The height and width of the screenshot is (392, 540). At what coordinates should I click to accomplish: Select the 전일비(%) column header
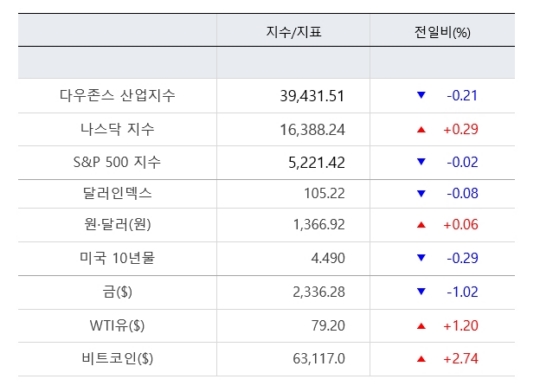point(442,32)
